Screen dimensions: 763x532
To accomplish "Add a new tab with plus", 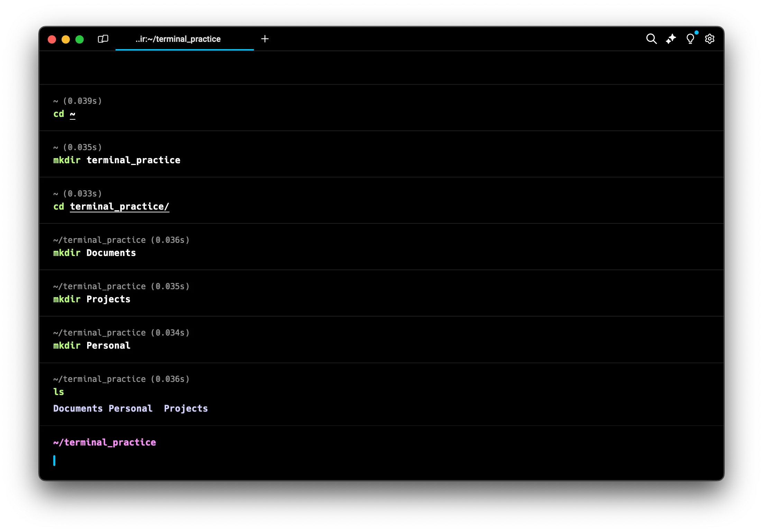I will pos(265,39).
